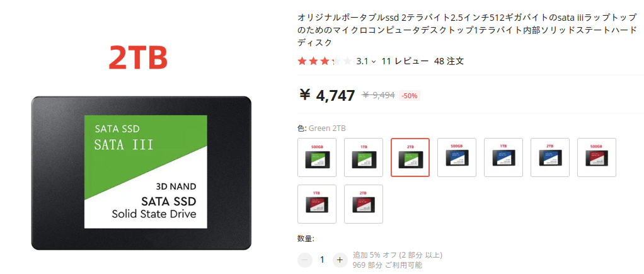Pick the red 500GB SSD variant
The width and height of the screenshot is (644, 274).
click(x=597, y=157)
